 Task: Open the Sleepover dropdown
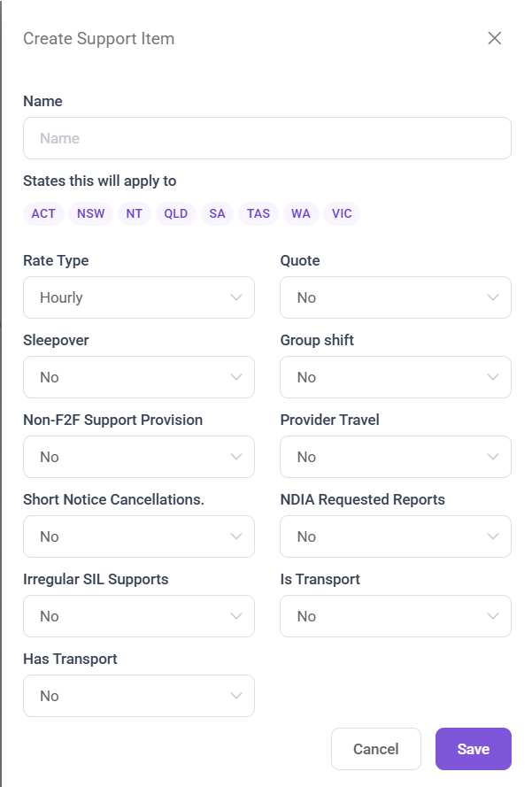[x=139, y=377]
